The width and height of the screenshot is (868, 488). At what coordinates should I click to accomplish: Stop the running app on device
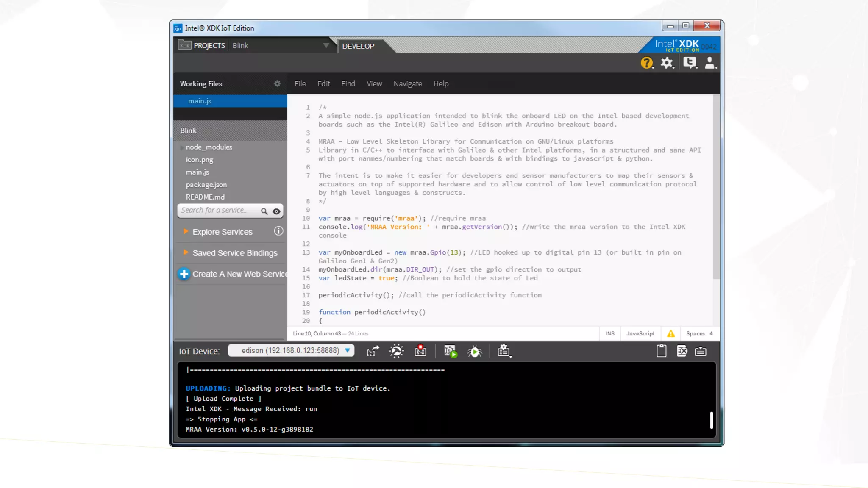(x=420, y=351)
